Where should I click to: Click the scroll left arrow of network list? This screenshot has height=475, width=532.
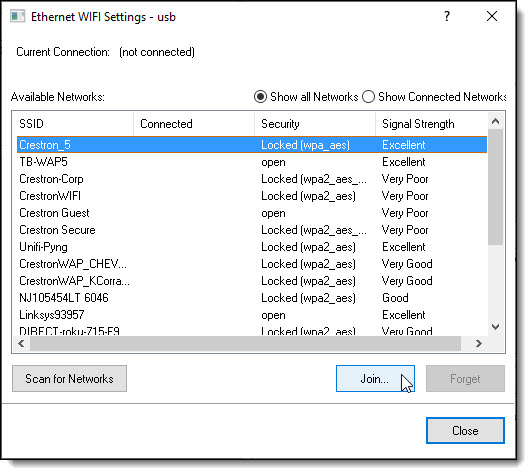click(x=21, y=344)
